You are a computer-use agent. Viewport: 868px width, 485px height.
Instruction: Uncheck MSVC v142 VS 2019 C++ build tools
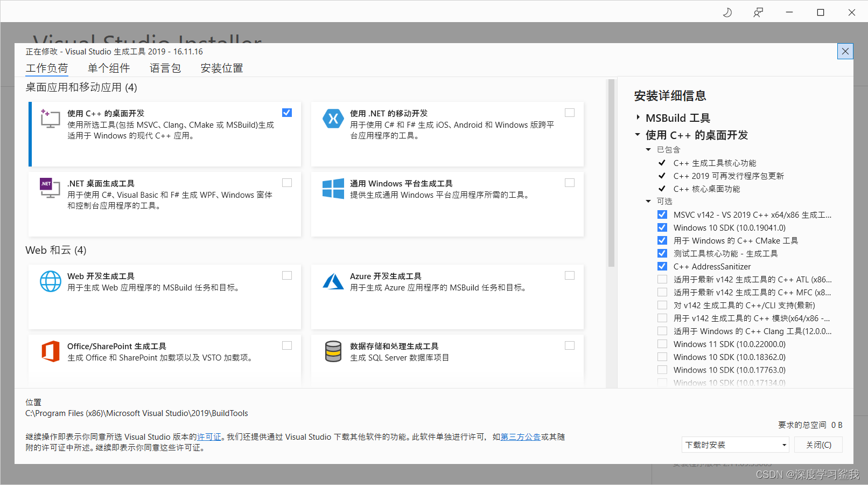click(662, 214)
